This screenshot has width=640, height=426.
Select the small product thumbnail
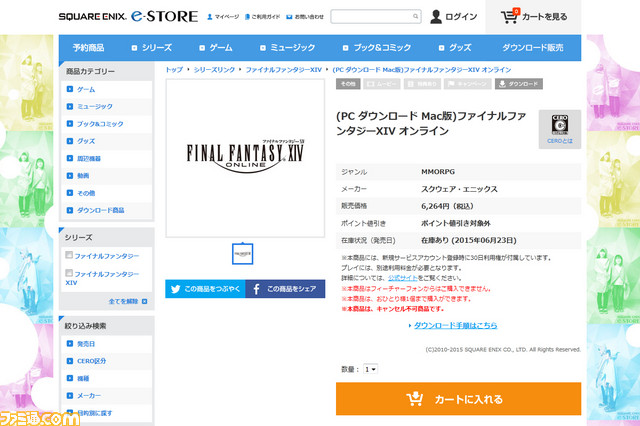242,254
